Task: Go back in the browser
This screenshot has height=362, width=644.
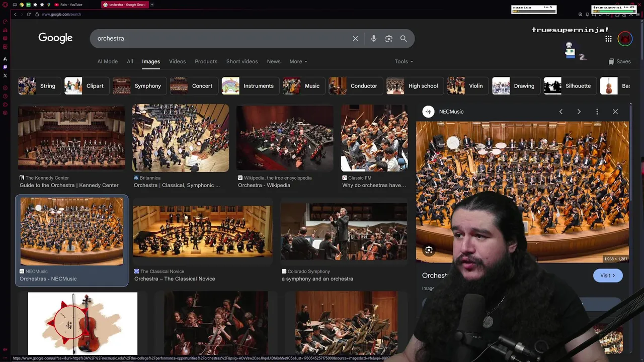Action: coord(15,14)
